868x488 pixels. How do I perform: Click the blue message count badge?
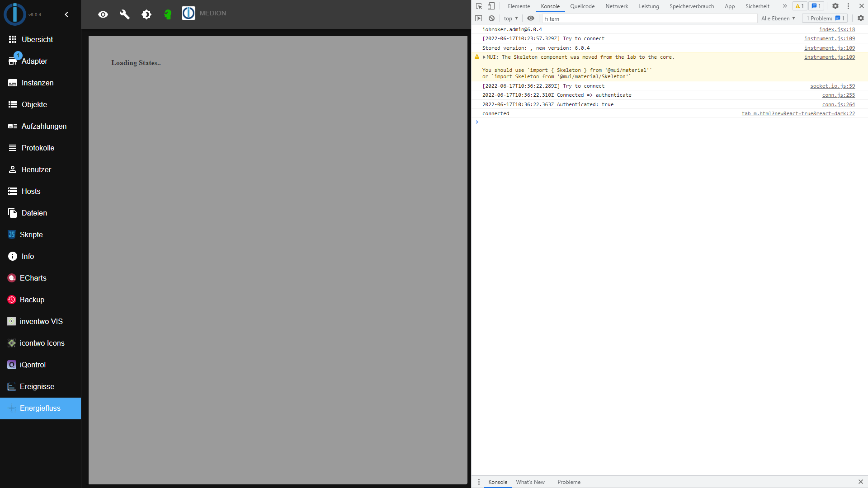point(816,6)
